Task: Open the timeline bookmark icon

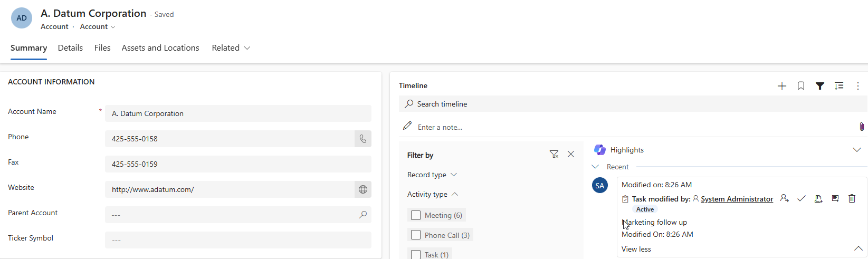Action: pos(801,86)
